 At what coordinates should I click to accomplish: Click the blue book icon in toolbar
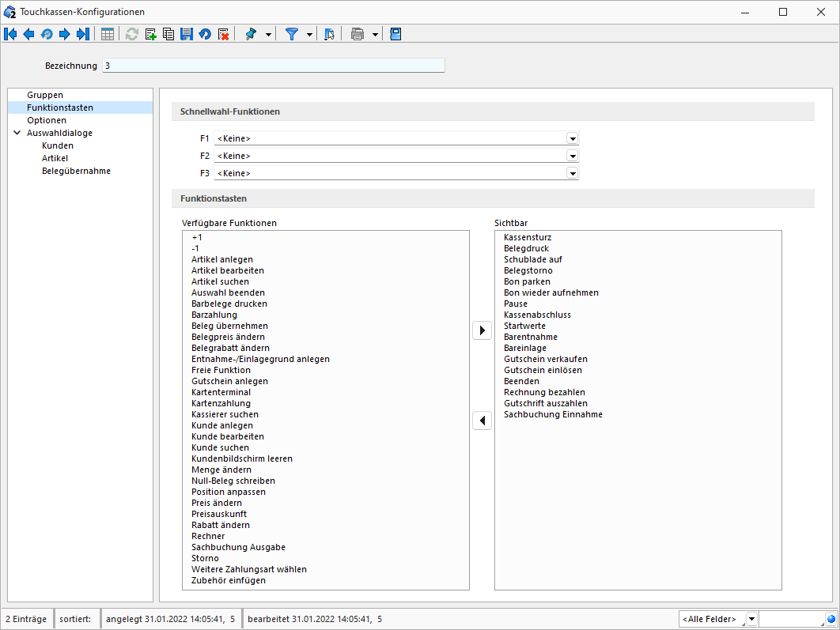coord(395,34)
